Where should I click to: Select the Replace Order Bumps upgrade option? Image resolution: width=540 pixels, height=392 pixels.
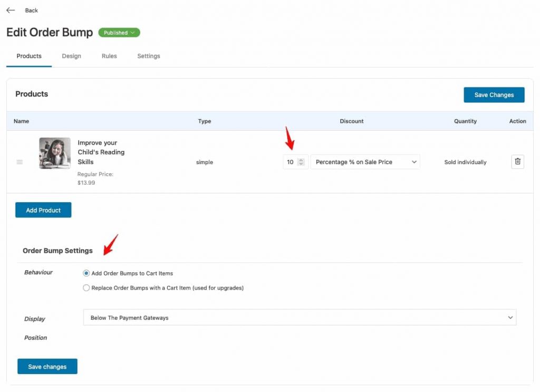tap(86, 288)
